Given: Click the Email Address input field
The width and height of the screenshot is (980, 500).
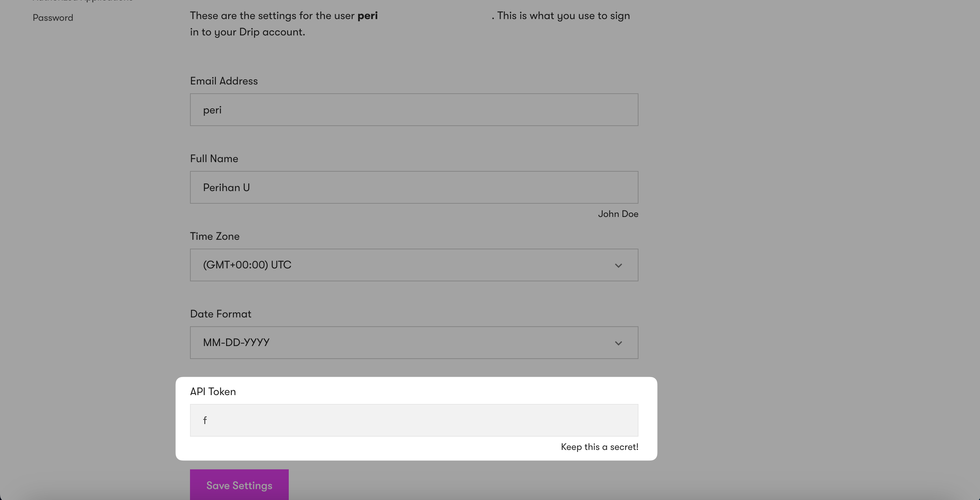Looking at the screenshot, I should 414,110.
